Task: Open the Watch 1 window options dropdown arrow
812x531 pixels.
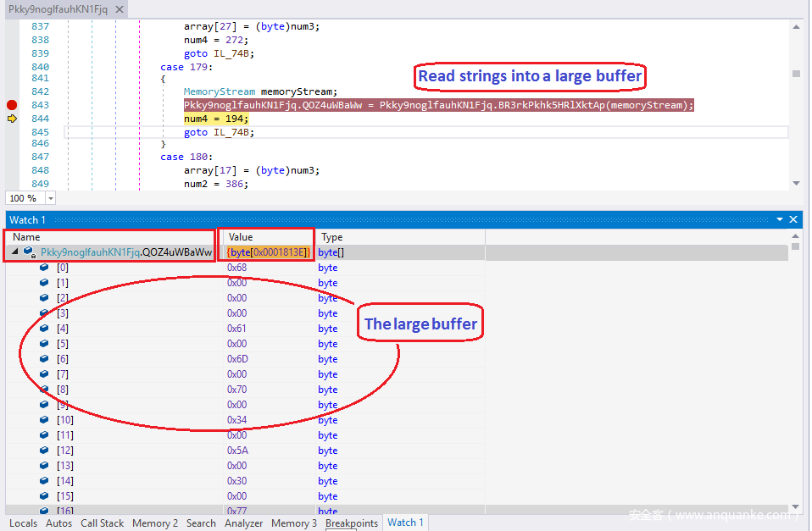Action: click(780, 219)
